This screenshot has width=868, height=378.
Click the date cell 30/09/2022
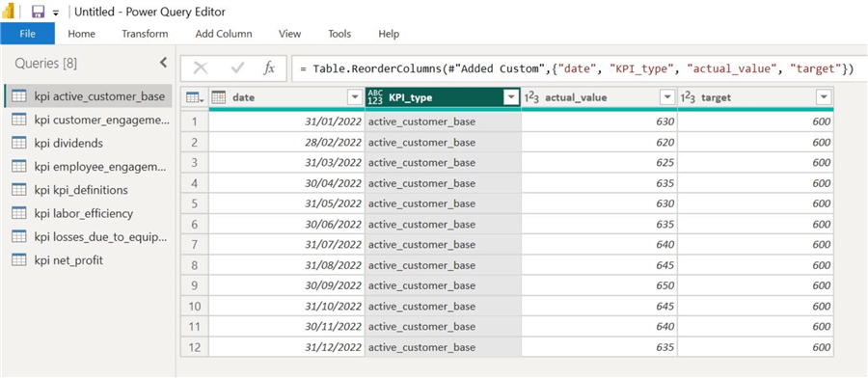pos(286,285)
